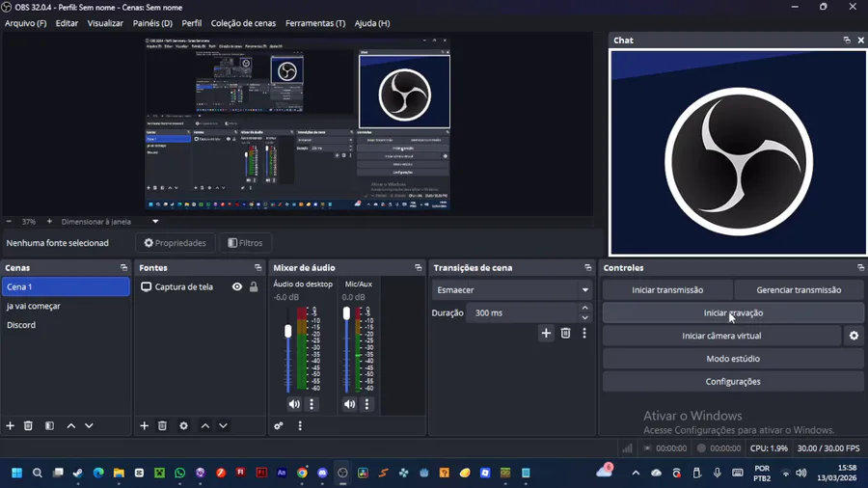Toggle visibility of Captura de tela source
The width and height of the screenshot is (868, 488).
(237, 286)
